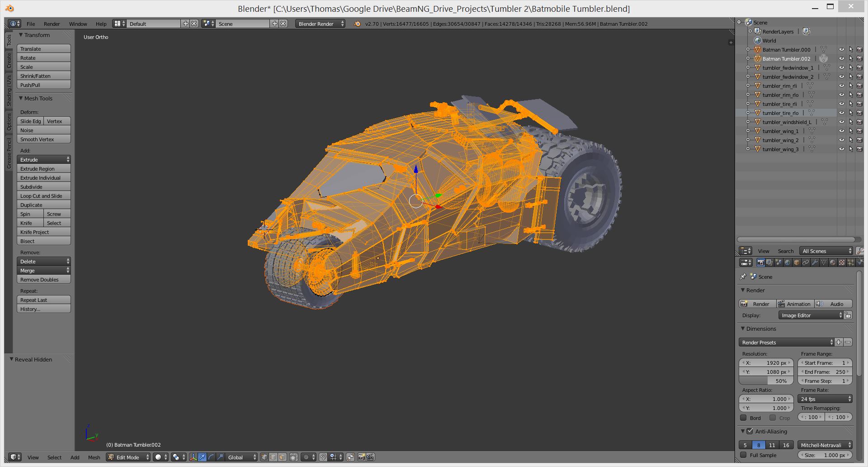Click the outliner search magnifier icon
Viewport: 868px width, 467px height.
click(x=860, y=251)
